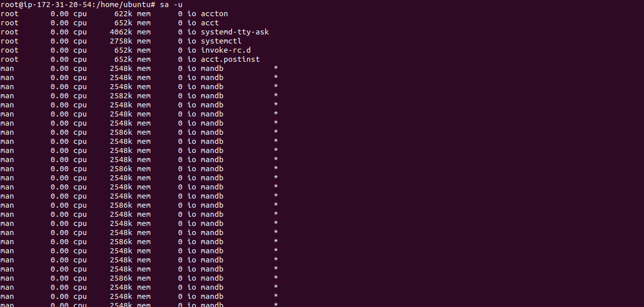Click the 'io' label on acct.postinst row

(x=192, y=59)
